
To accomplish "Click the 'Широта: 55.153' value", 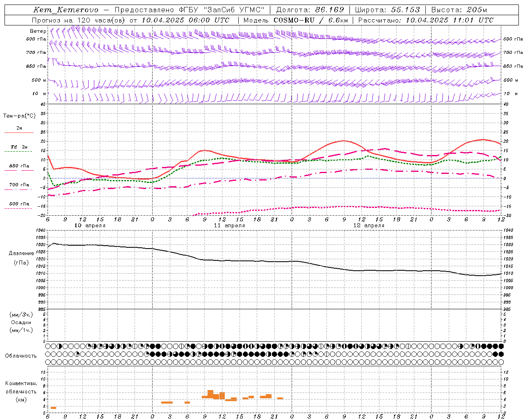I will (x=387, y=10).
